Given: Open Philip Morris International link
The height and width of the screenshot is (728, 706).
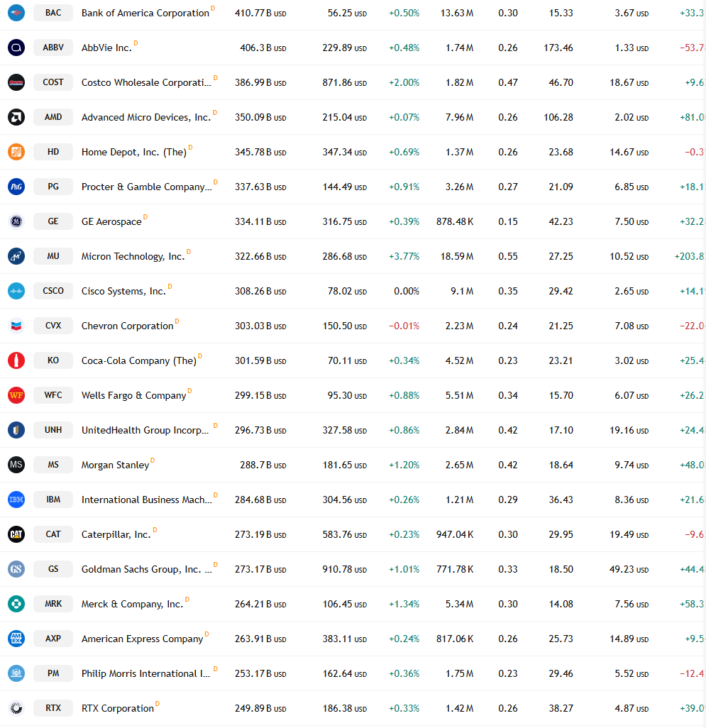Looking at the screenshot, I should [145, 673].
